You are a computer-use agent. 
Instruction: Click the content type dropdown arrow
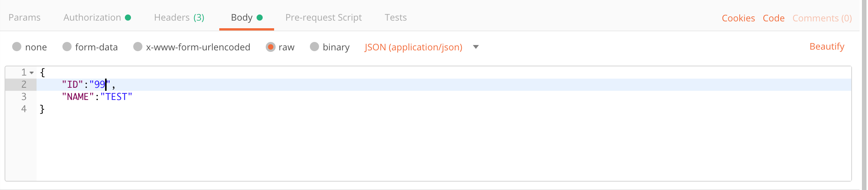(475, 47)
